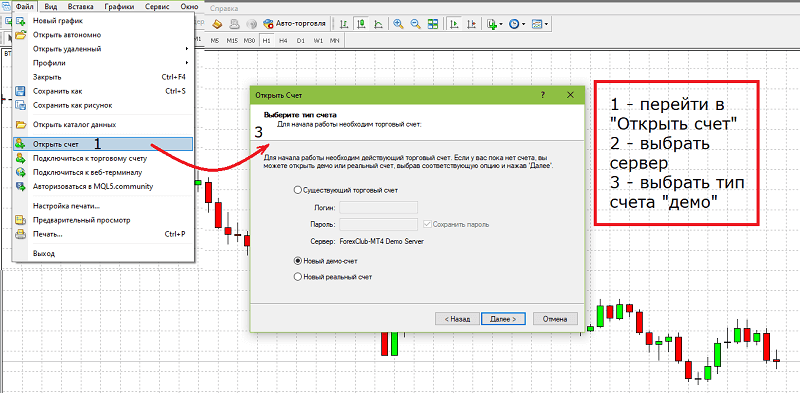The image size is (800, 393).
Task: Select the M30 timeframe
Action: pos(249,40)
